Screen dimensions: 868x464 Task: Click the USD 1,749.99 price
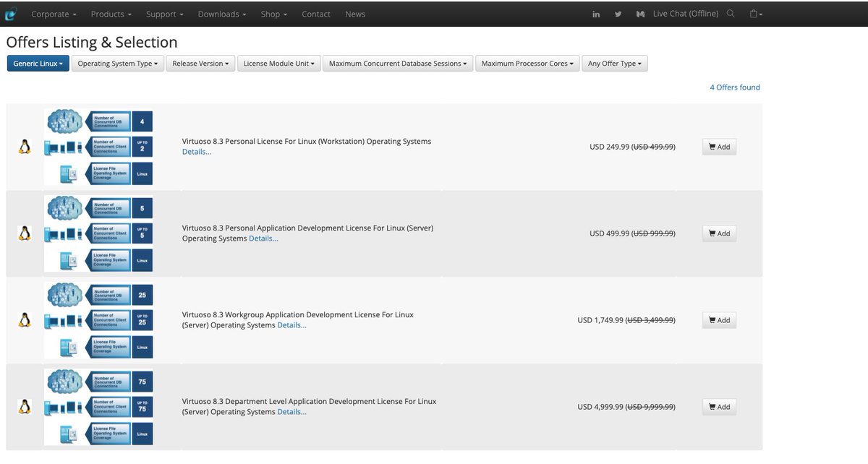pos(600,320)
